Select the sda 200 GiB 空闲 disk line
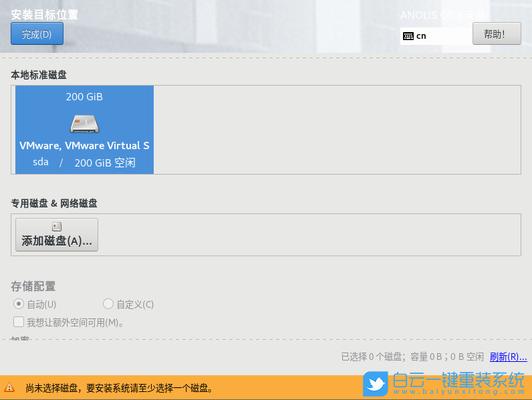This screenshot has width=532, height=400. click(x=84, y=163)
